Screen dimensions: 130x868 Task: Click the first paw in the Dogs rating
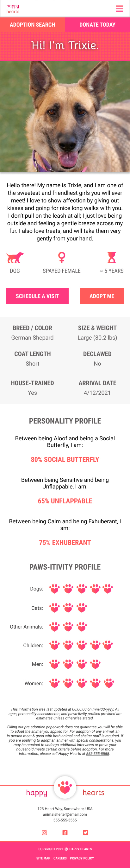point(54,588)
